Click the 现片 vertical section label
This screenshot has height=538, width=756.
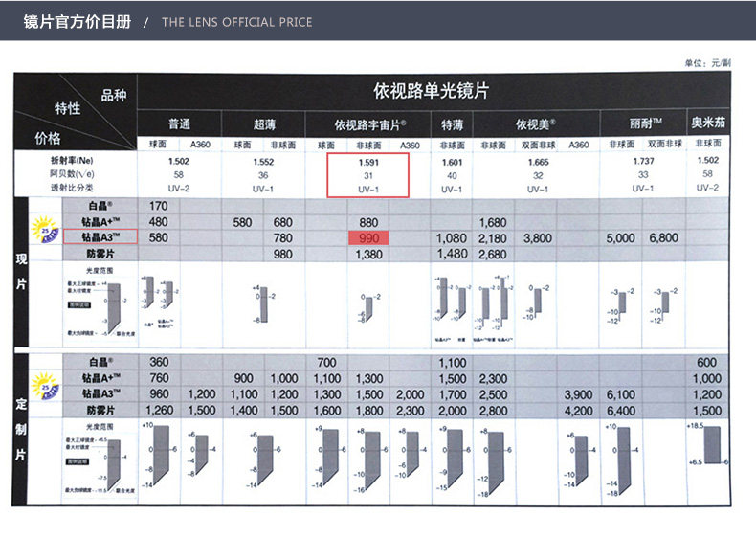(21, 271)
